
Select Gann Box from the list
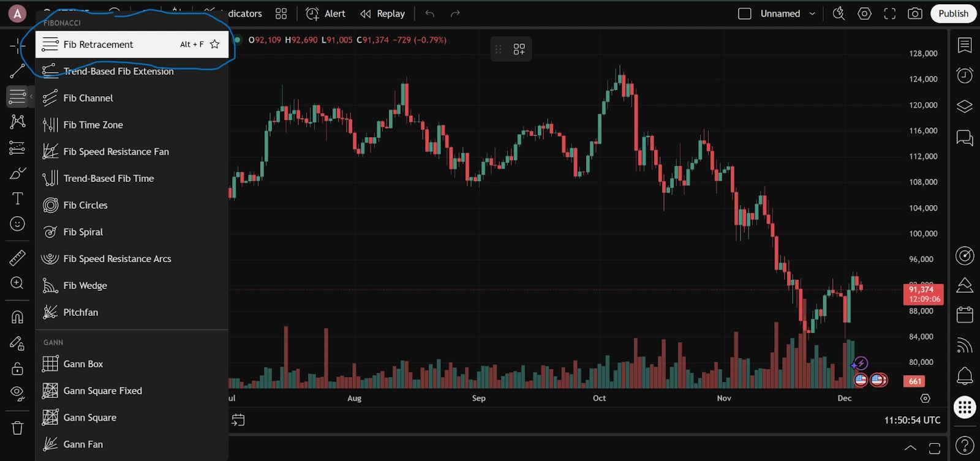click(83, 364)
